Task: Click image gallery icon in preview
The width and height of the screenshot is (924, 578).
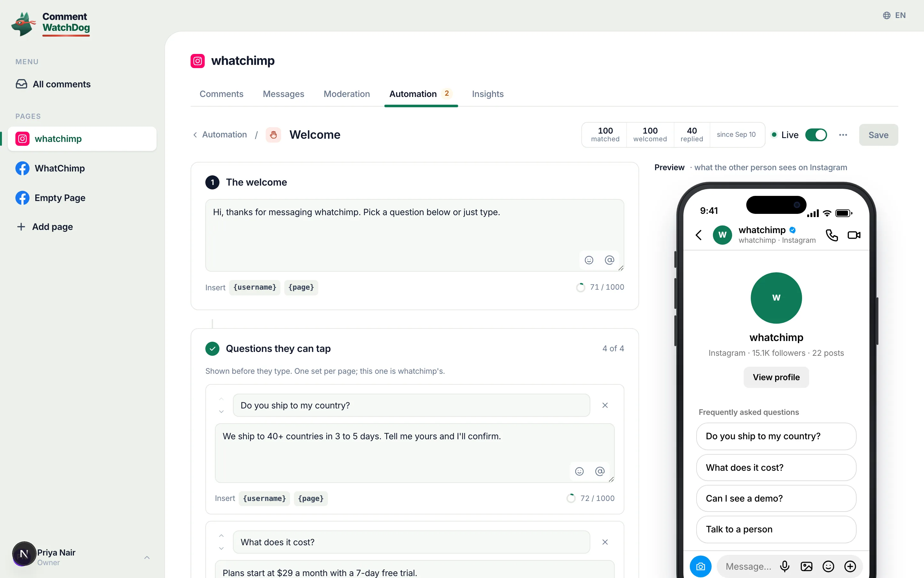Action: tap(806, 566)
